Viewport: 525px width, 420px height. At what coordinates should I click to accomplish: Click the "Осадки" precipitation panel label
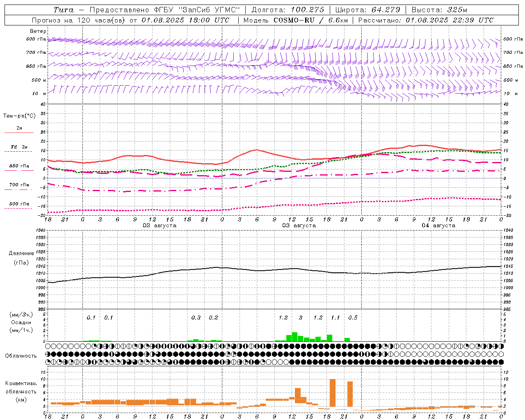[21, 322]
